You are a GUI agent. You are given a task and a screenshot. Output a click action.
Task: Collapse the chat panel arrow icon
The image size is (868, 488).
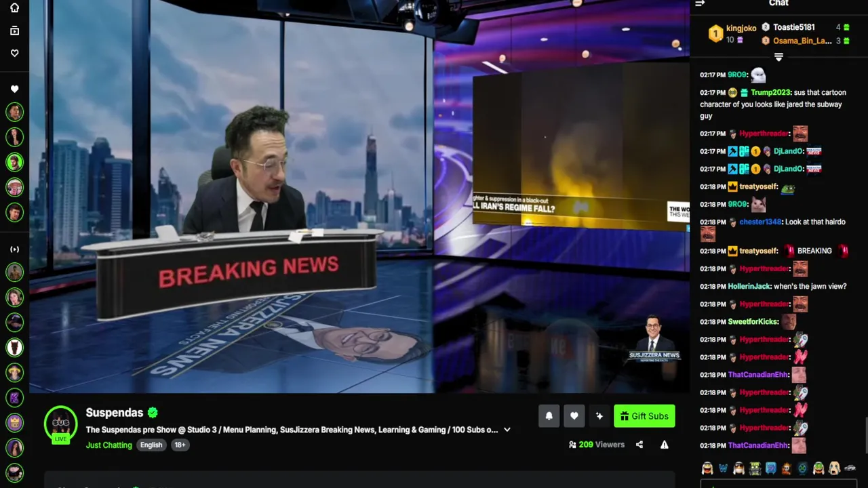pos(700,3)
